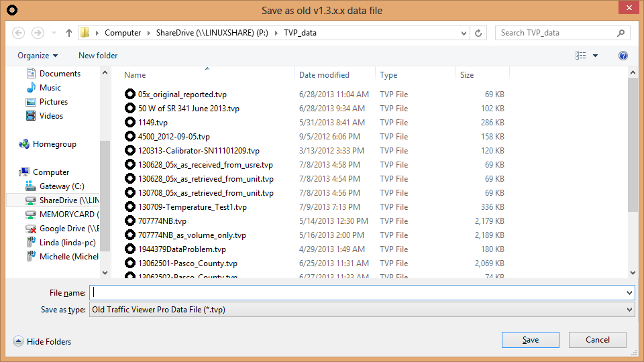Viewport: 644px width, 362px height.
Task: Click the Save button
Action: 530,340
